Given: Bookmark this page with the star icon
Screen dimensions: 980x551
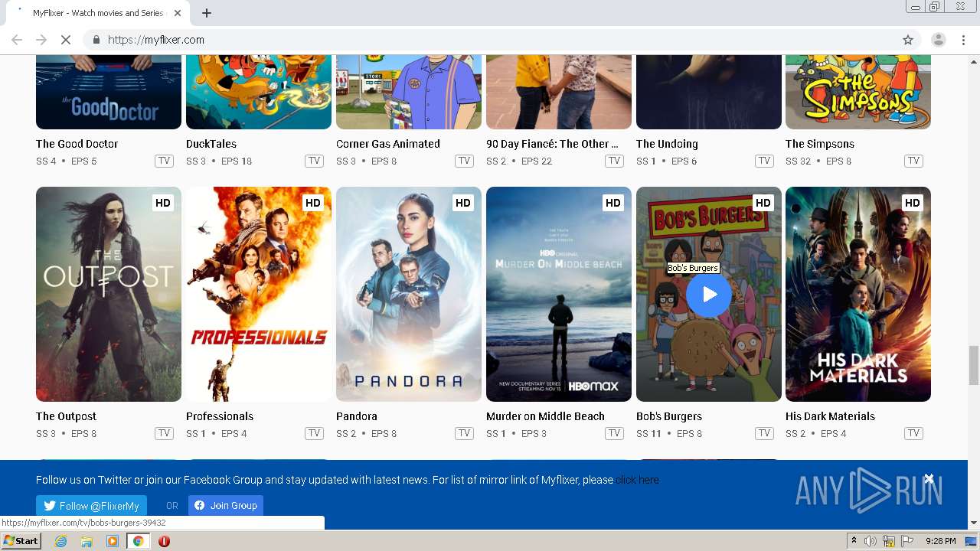Looking at the screenshot, I should tap(908, 40).
